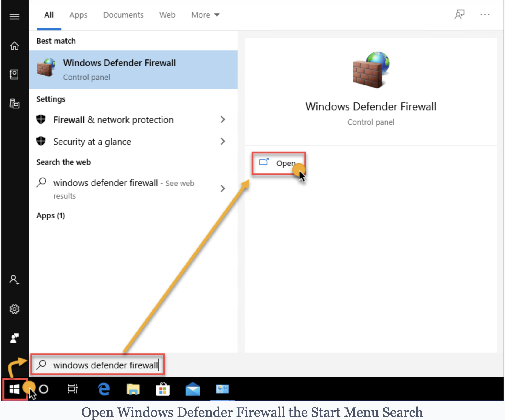Image resolution: width=505 pixels, height=420 pixels.
Task: Click the Settings section heading
Action: [x=51, y=99]
